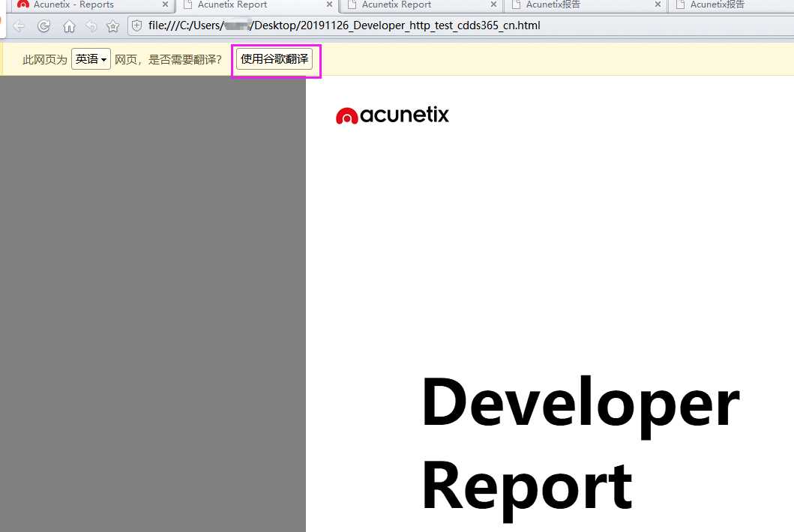Switch to the Acunetix - Reports tab

(73, 4)
